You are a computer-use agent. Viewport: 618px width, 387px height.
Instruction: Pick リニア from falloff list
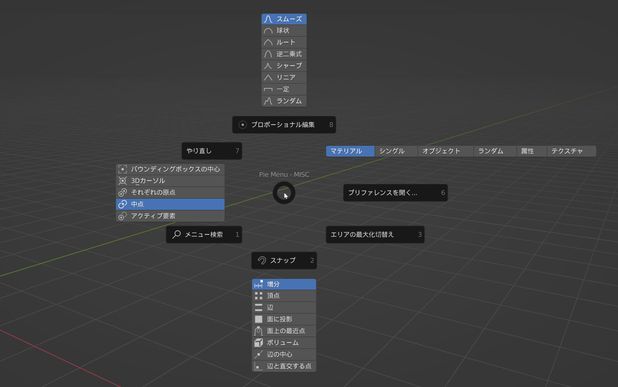point(284,78)
